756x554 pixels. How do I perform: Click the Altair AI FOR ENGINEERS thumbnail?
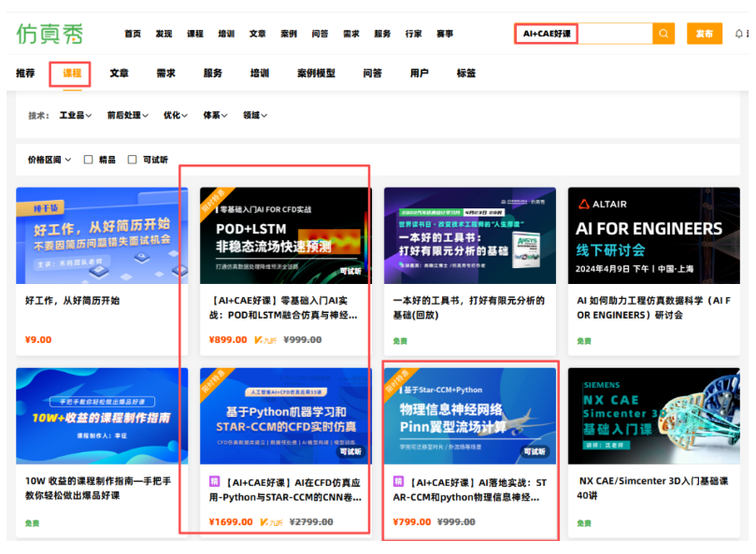point(654,235)
